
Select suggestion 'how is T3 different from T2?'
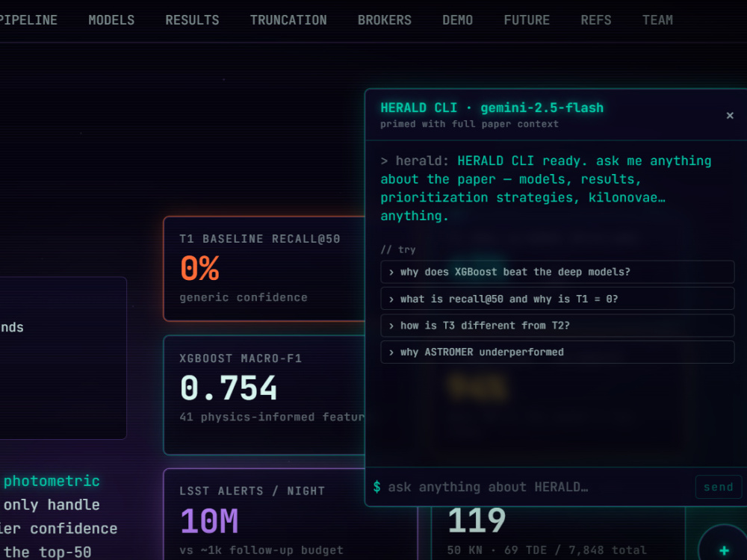tap(557, 326)
